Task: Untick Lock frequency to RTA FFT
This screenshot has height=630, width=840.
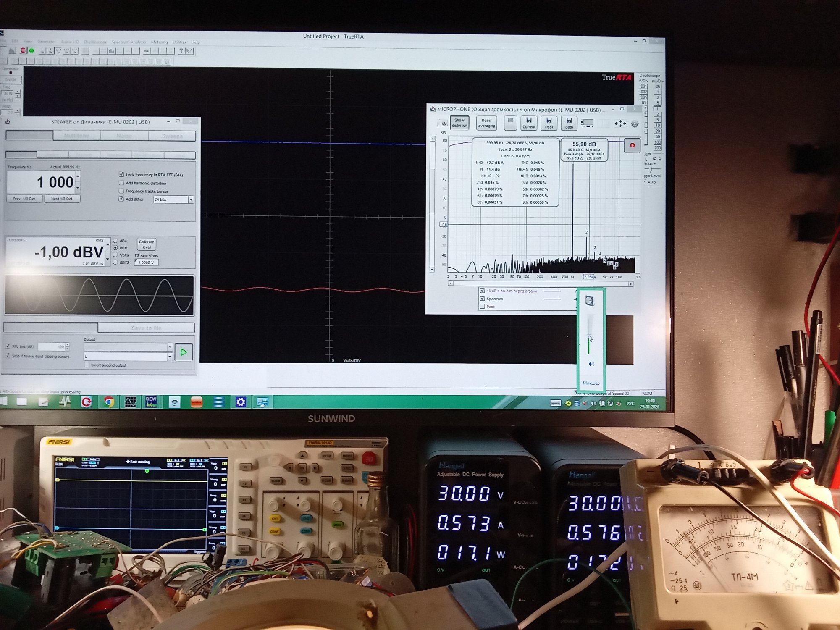Action: click(x=121, y=174)
